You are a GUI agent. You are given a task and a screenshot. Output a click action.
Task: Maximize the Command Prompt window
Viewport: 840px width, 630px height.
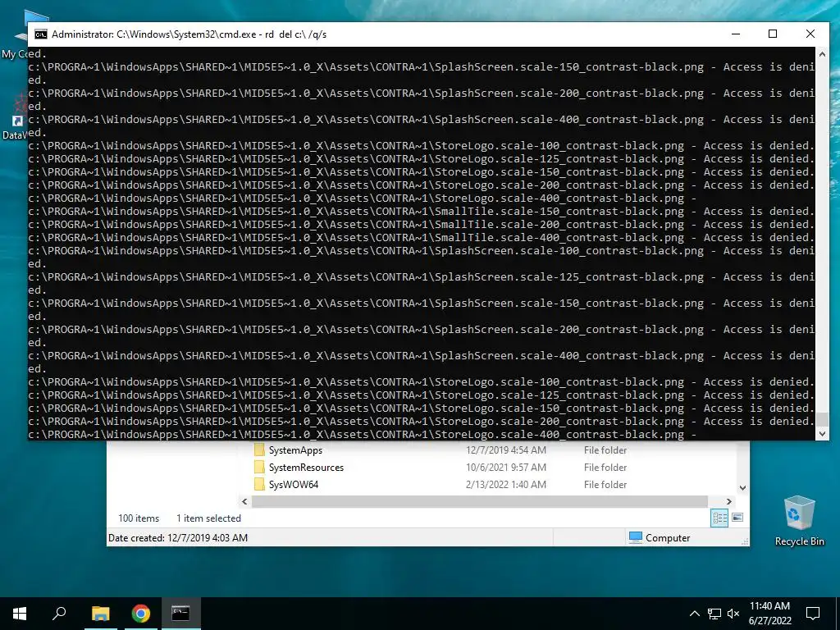tap(773, 34)
